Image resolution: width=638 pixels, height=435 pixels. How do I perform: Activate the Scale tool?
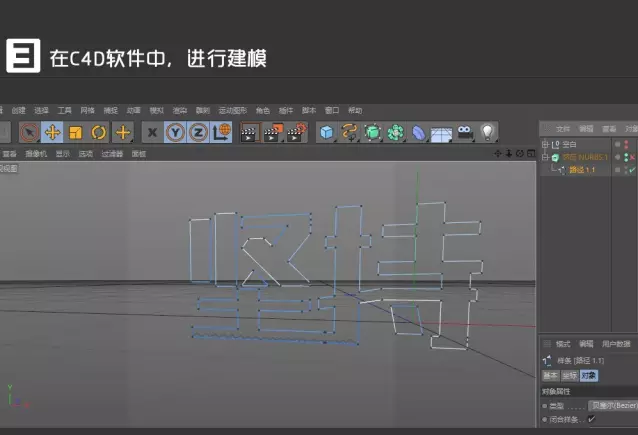coord(75,132)
